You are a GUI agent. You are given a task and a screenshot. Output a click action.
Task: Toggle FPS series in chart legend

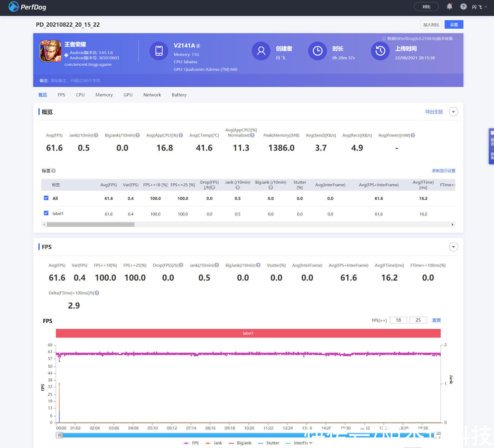(191, 443)
